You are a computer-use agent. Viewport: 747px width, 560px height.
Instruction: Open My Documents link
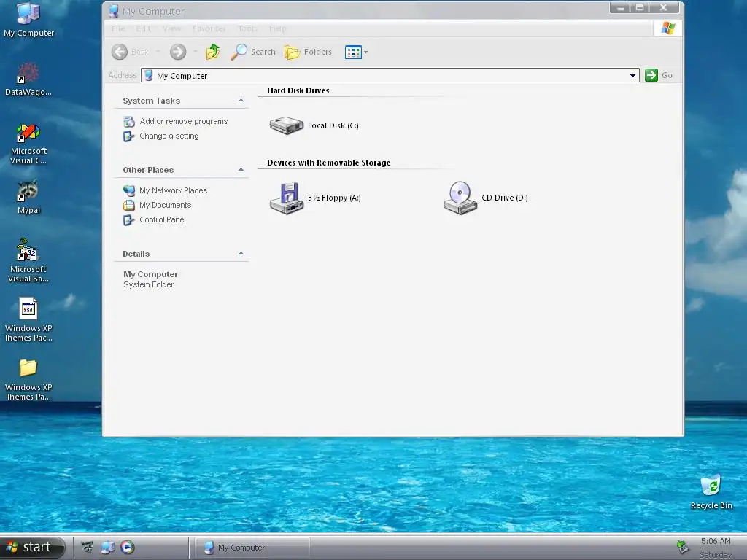pos(166,205)
